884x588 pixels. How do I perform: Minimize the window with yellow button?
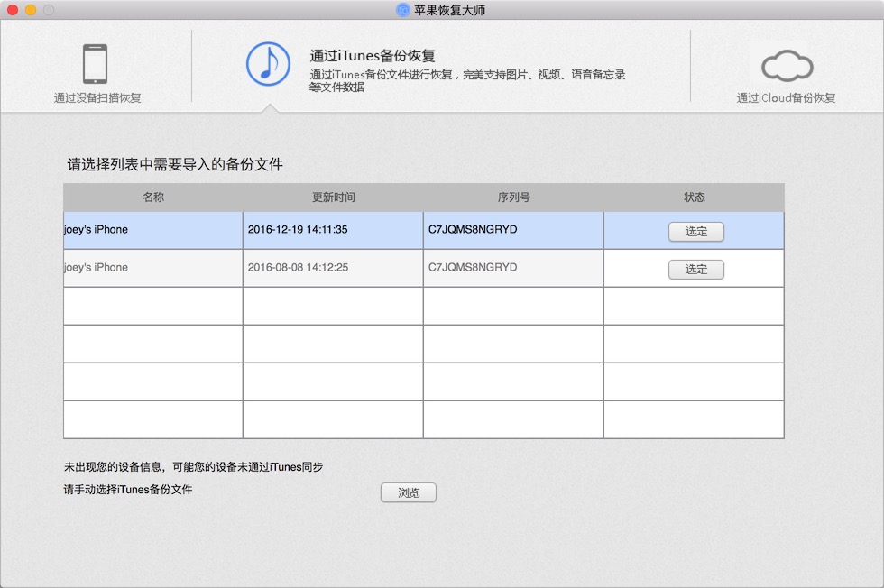pyautogui.click(x=31, y=10)
